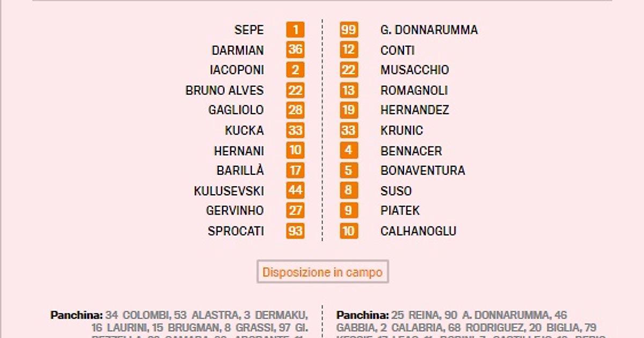Select the number 12 badge next to Conti
Image resolution: width=644 pixels, height=338 pixels.
coord(349,50)
